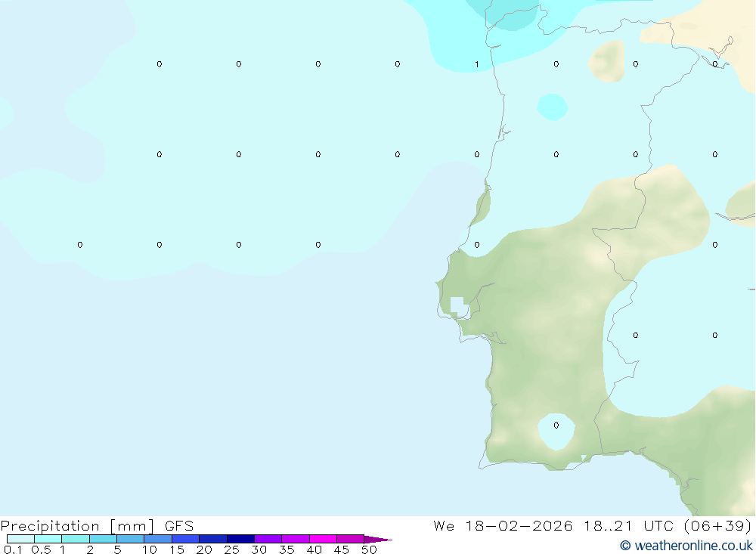Click the 'Precipitation [mm] GFS' title text
Image resolution: width=756 pixels, height=554 pixels.
[x=97, y=525]
